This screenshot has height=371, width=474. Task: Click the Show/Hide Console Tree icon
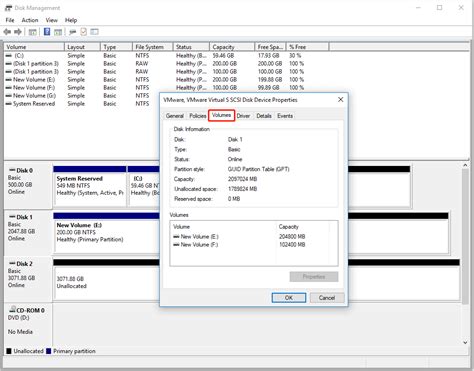pyautogui.click(x=32, y=32)
